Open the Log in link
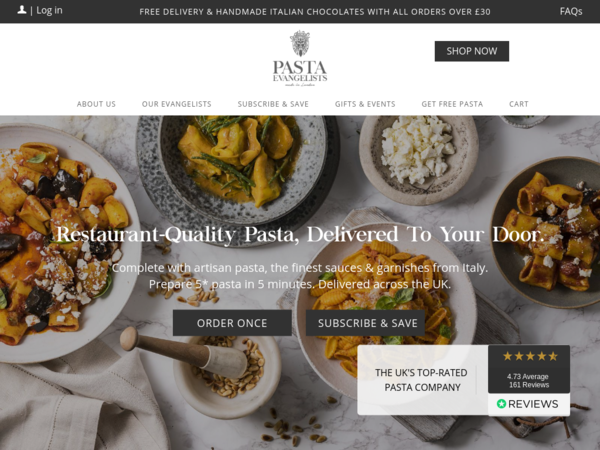 pos(49,10)
